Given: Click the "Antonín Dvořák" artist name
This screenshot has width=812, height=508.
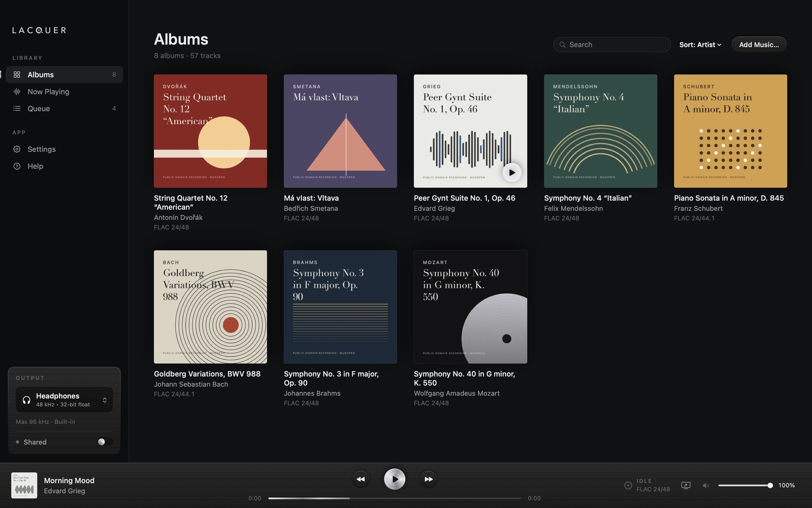Looking at the screenshot, I should pos(178,218).
